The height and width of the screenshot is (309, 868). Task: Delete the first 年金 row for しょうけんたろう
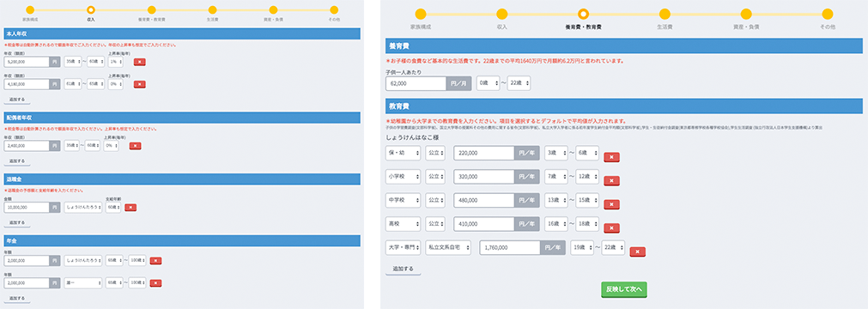click(155, 261)
